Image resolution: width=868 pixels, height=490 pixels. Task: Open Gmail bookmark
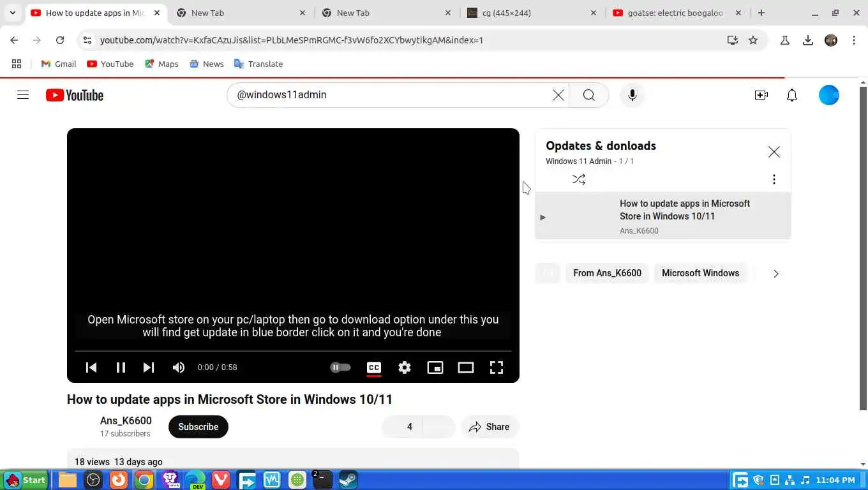point(59,64)
